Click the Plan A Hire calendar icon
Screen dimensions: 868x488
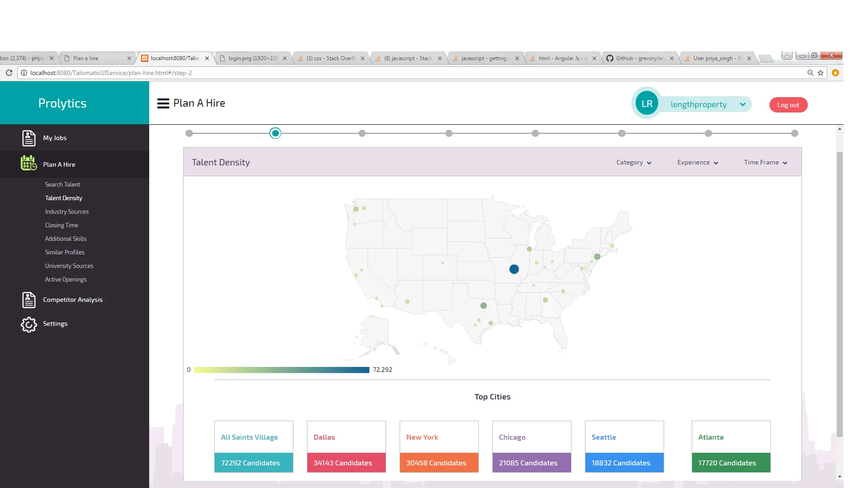[29, 163]
